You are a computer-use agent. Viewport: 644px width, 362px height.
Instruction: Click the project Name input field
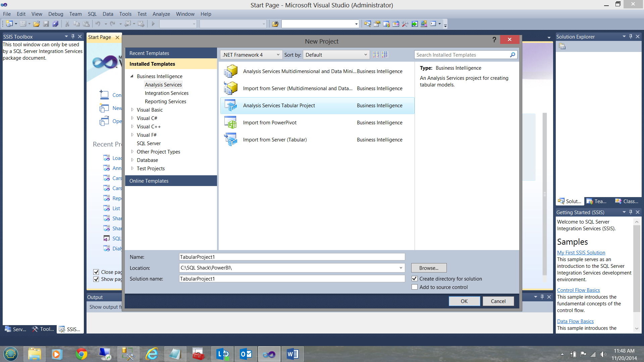(292, 257)
